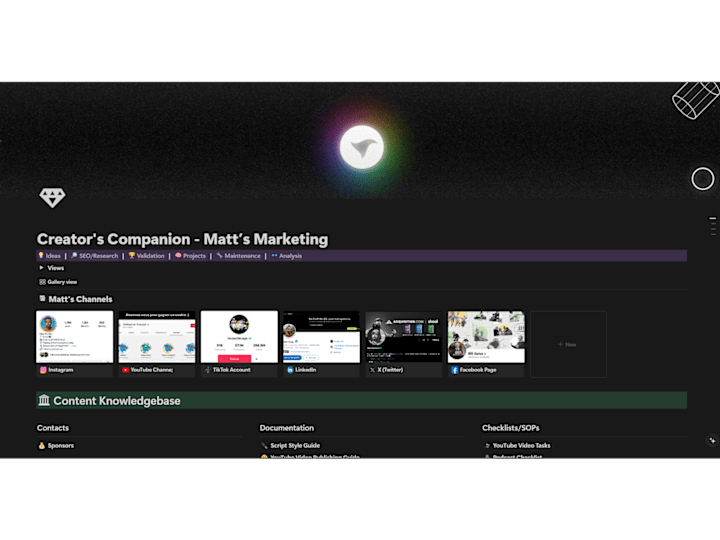Screen dimensions: 720x540
Task: Click the Projects brain icon
Action: [178, 255]
